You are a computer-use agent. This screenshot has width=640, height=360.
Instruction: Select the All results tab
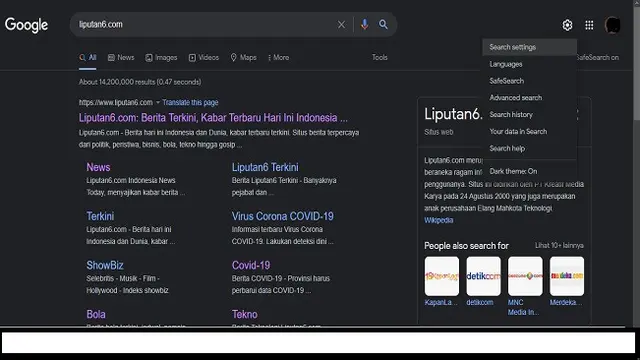[88, 58]
